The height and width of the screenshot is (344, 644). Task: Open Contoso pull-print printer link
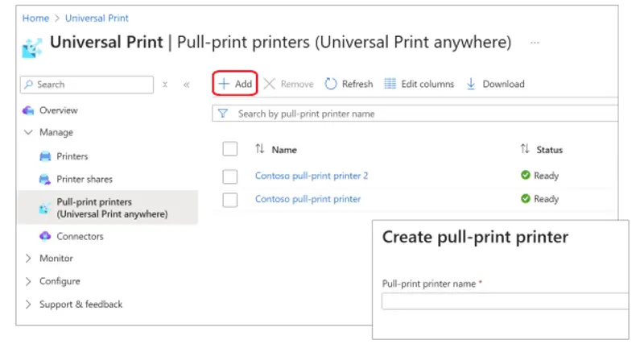click(x=308, y=199)
